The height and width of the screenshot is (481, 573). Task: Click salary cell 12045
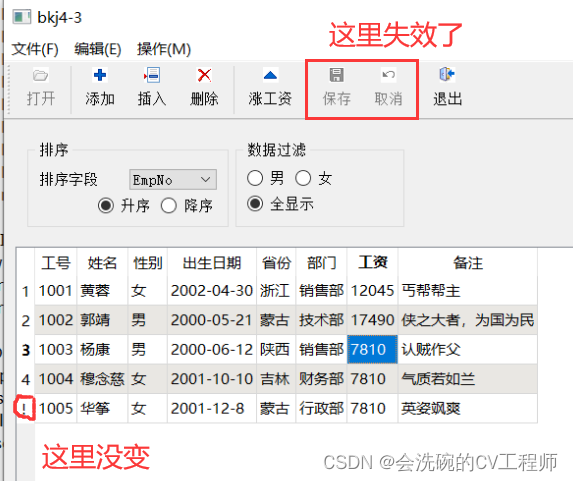tap(372, 291)
